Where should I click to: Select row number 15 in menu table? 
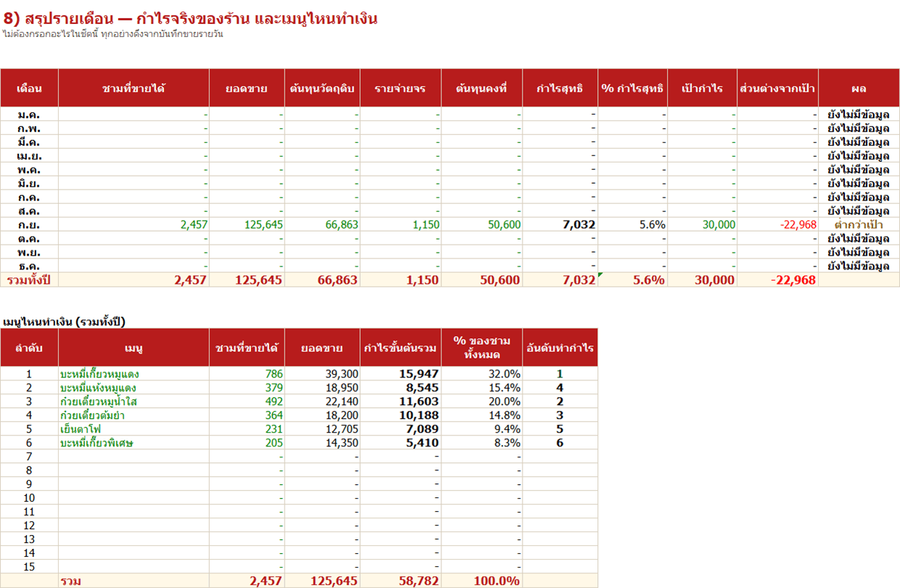30,567
